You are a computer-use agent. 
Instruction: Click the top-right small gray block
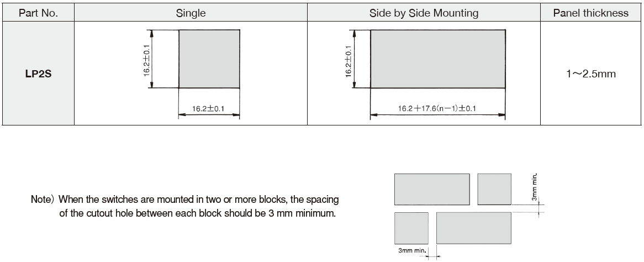[x=494, y=189]
